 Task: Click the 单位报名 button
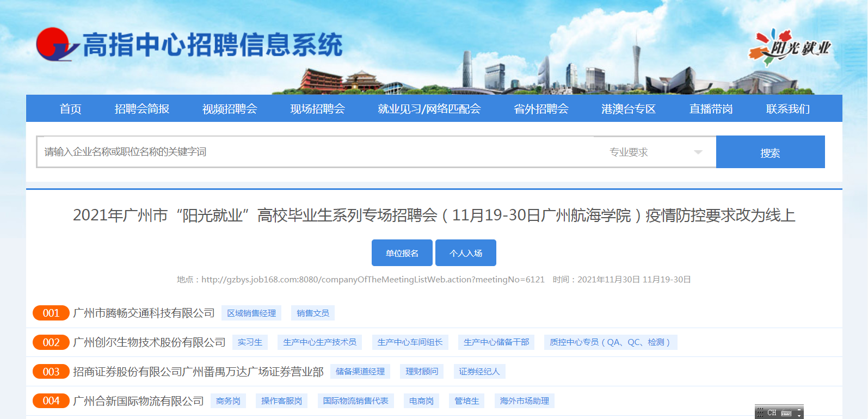pos(402,253)
